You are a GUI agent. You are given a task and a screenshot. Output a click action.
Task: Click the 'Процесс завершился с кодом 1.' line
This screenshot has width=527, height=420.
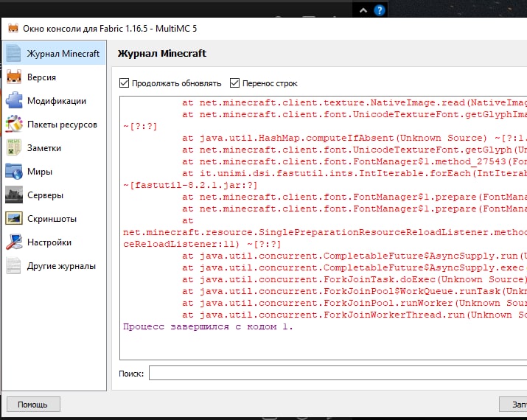tap(208, 326)
